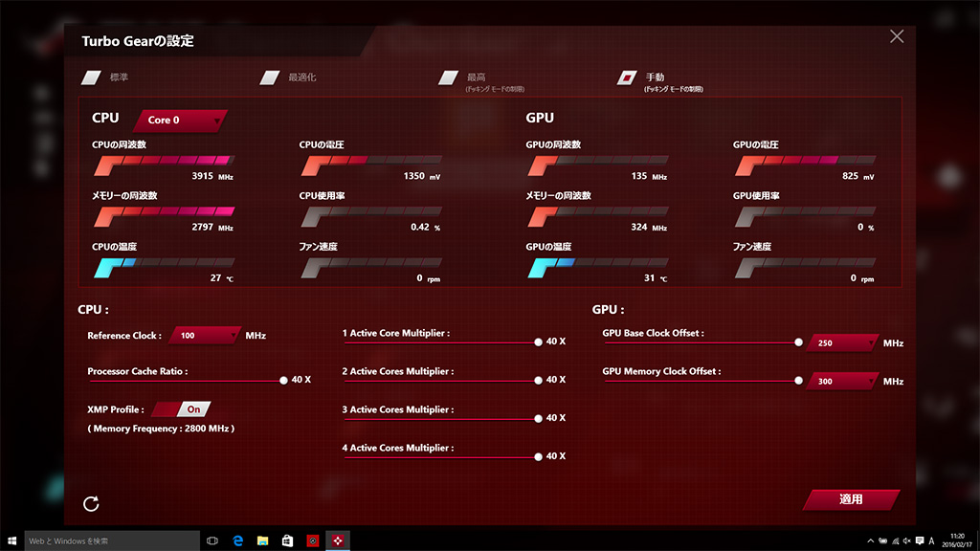
Task: Click the CPUの電圧 1350 mV reading
Action: [x=422, y=176]
